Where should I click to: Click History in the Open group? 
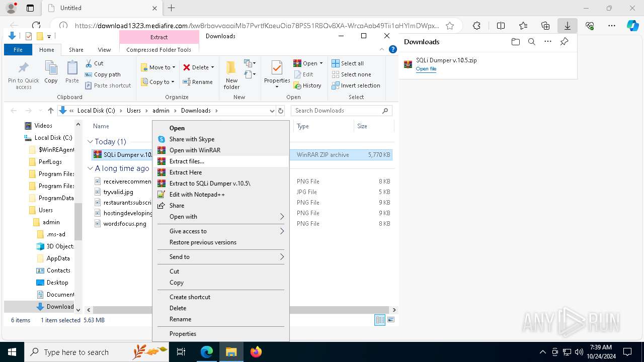(x=307, y=85)
